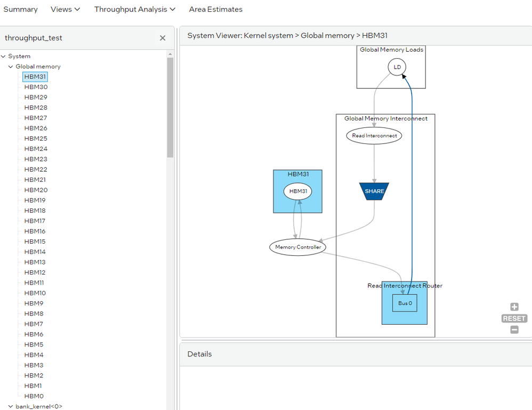This screenshot has width=532, height=410.
Task: Select HBM30 in the tree list
Action: pos(36,87)
